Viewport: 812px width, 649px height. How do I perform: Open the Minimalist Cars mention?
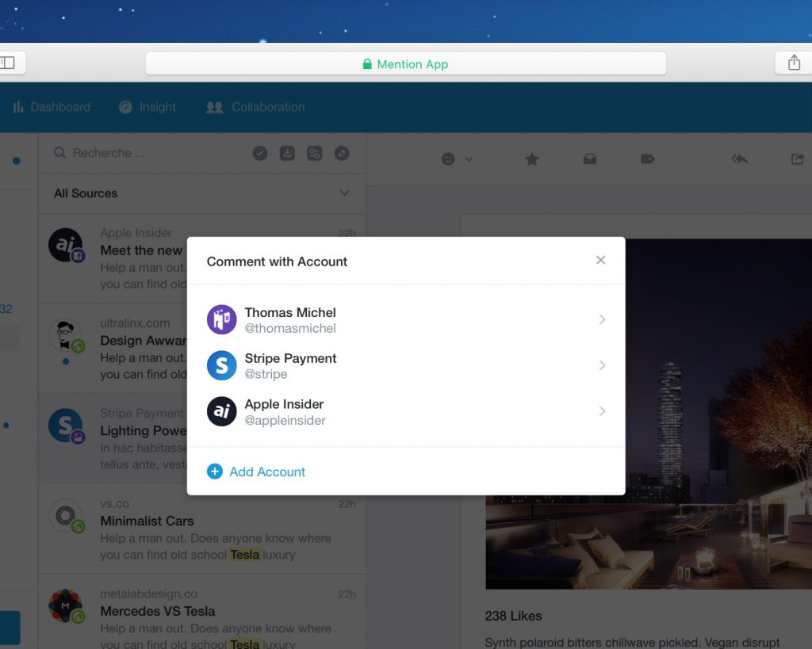202,529
